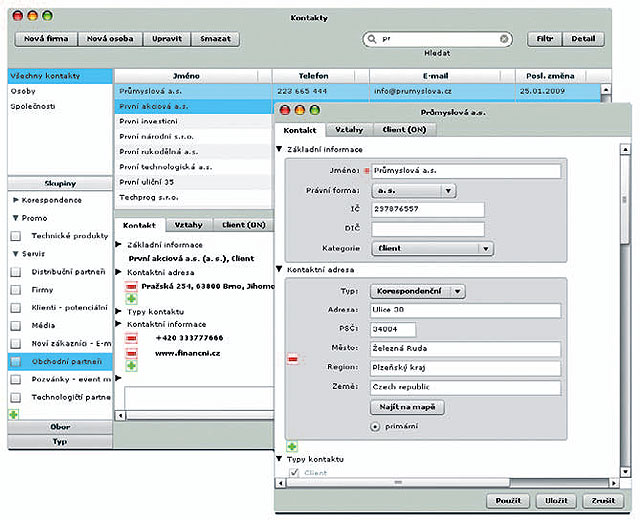Add new group with green plus under Skupiny list

tap(13, 415)
